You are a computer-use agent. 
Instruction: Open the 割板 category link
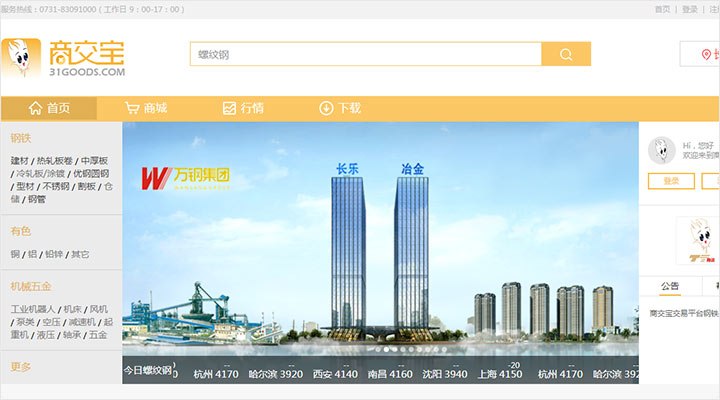point(86,186)
